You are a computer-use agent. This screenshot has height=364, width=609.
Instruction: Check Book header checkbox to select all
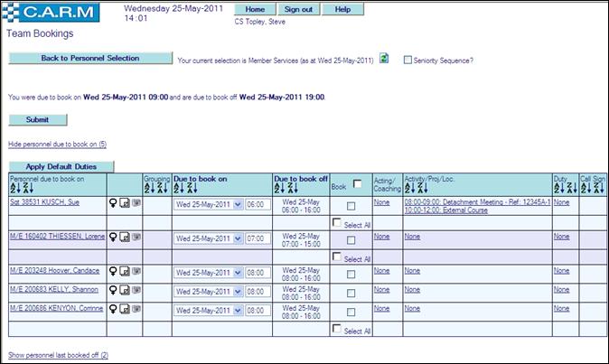[358, 183]
